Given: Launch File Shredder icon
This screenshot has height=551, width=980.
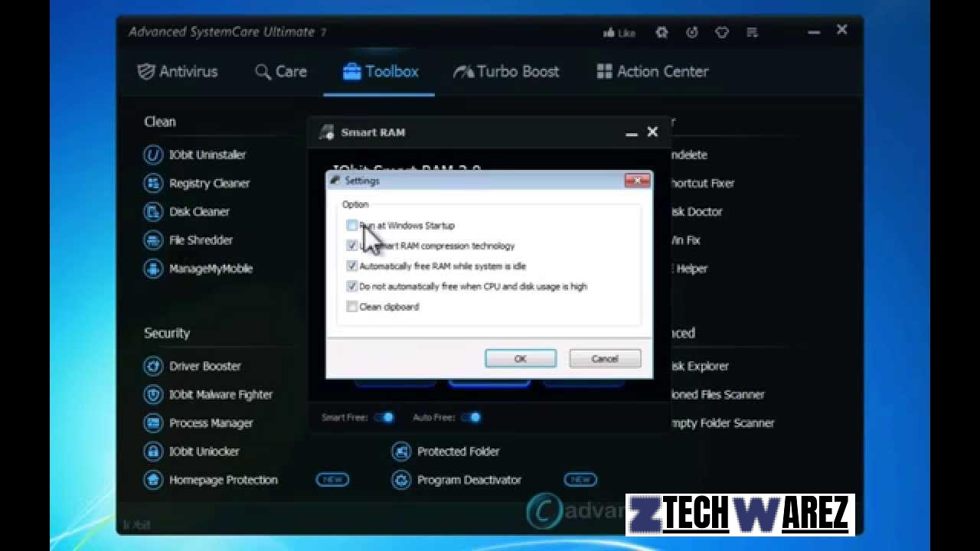Looking at the screenshot, I should click(153, 240).
